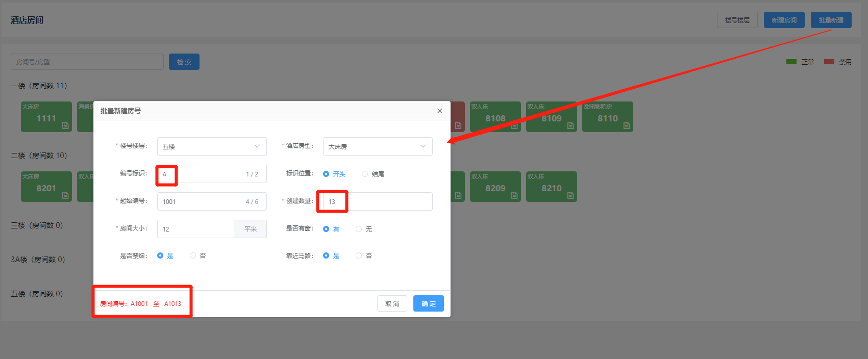Click document icon on room 8109 card
The width and height of the screenshot is (868, 359).
tap(571, 125)
